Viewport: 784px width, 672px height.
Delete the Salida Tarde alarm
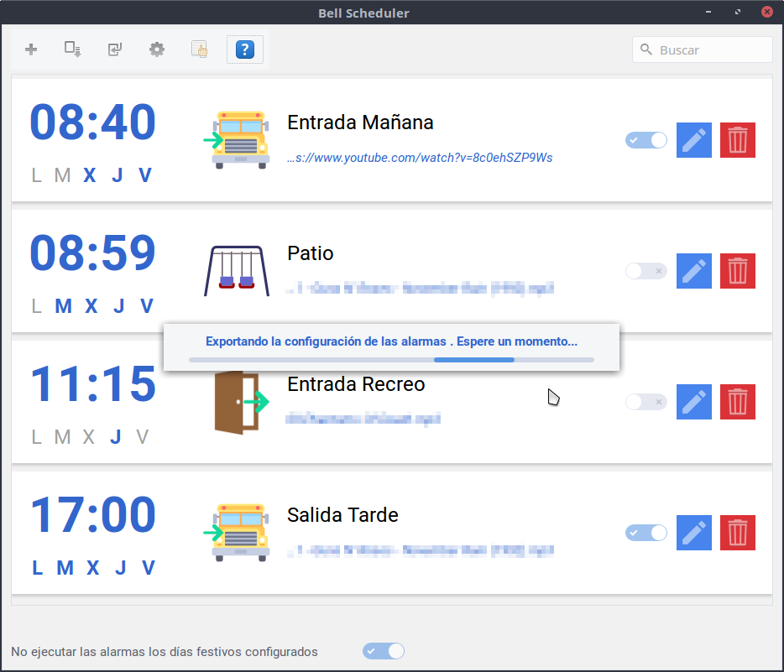737,533
